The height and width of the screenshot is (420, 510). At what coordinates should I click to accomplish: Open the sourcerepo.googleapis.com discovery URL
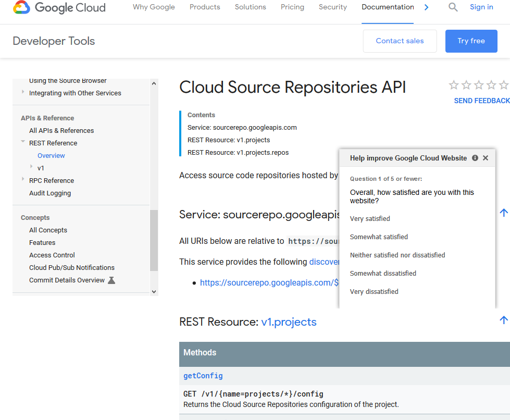tap(269, 283)
